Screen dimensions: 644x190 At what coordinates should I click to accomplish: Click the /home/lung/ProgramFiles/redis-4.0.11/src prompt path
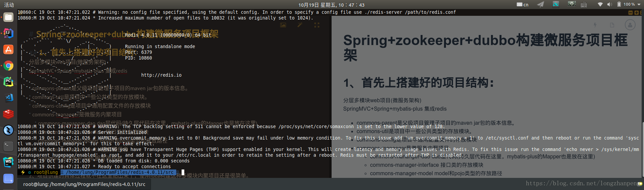tap(120, 172)
